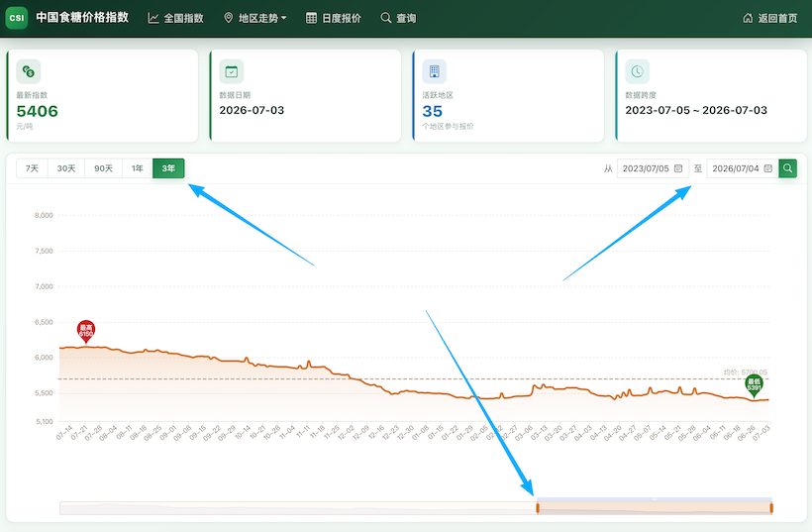812x532 pixels.
Task: Click the right handle of zoom slider
Action: click(x=771, y=508)
